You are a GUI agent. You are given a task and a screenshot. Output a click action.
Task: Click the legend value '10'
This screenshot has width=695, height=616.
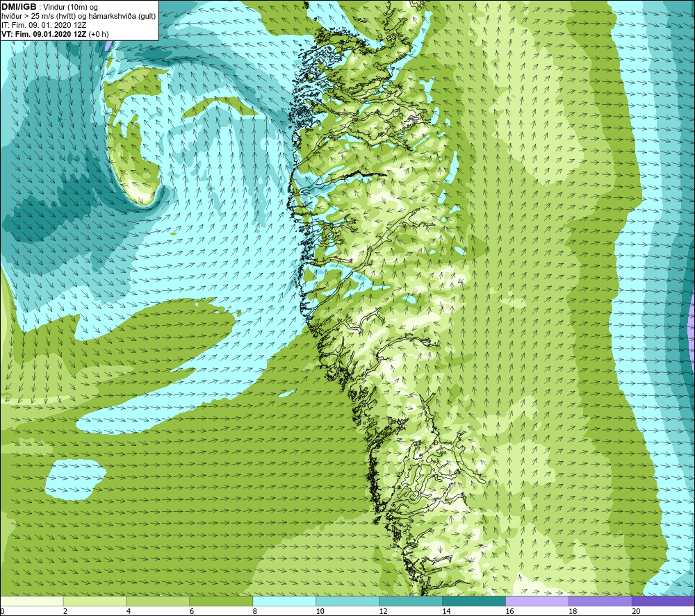click(320, 611)
